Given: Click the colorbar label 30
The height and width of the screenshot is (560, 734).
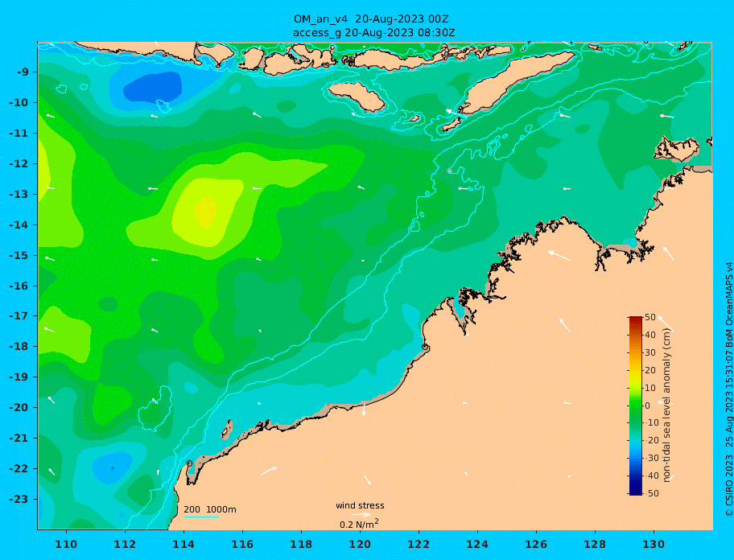Looking at the screenshot, I should (x=650, y=352).
